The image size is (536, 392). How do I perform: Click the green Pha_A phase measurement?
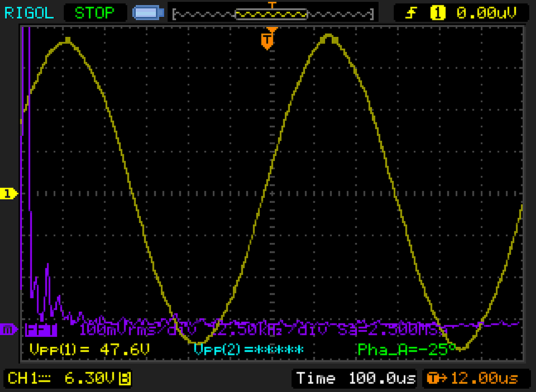point(399,350)
